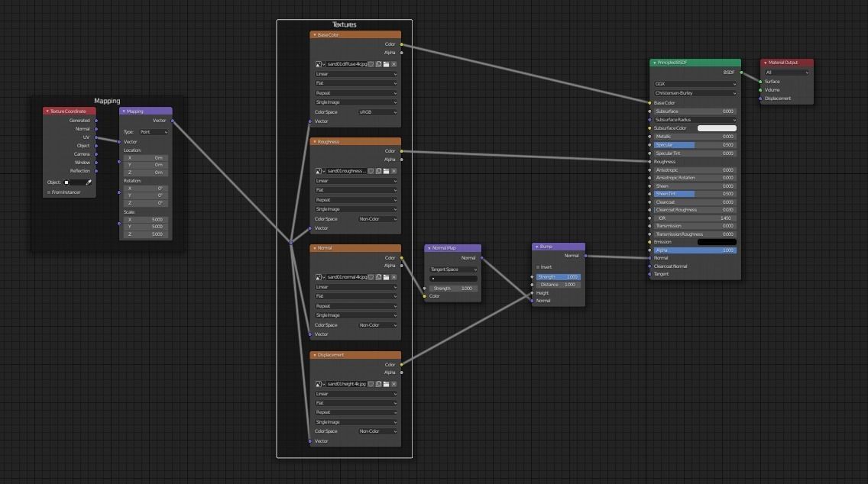The height and width of the screenshot is (484, 868).
Task: Collapse the Base Color texture node
Action: click(x=315, y=35)
